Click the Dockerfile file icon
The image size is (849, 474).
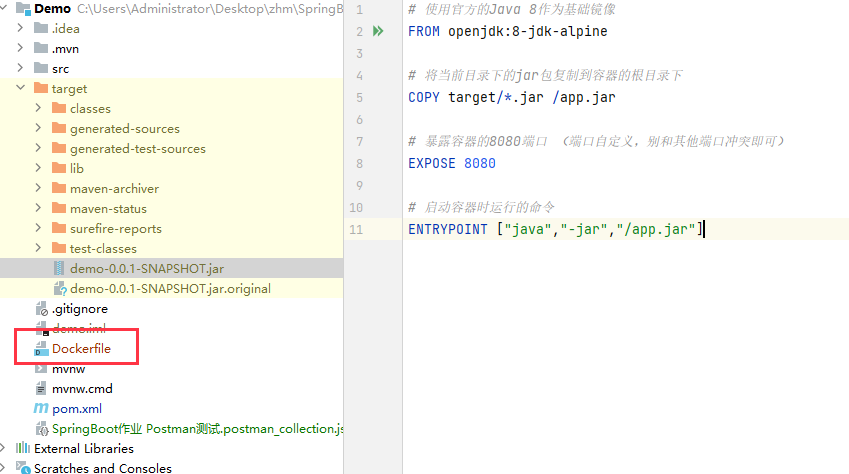point(41,349)
